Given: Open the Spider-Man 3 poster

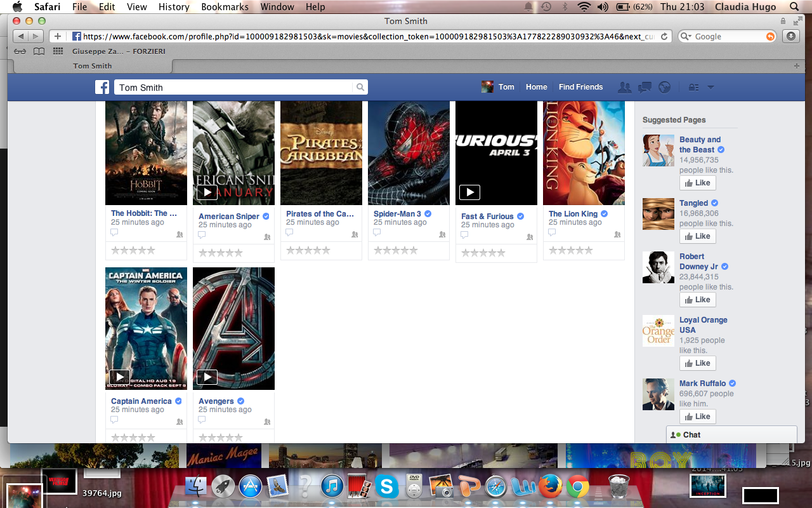Looking at the screenshot, I should (409, 152).
